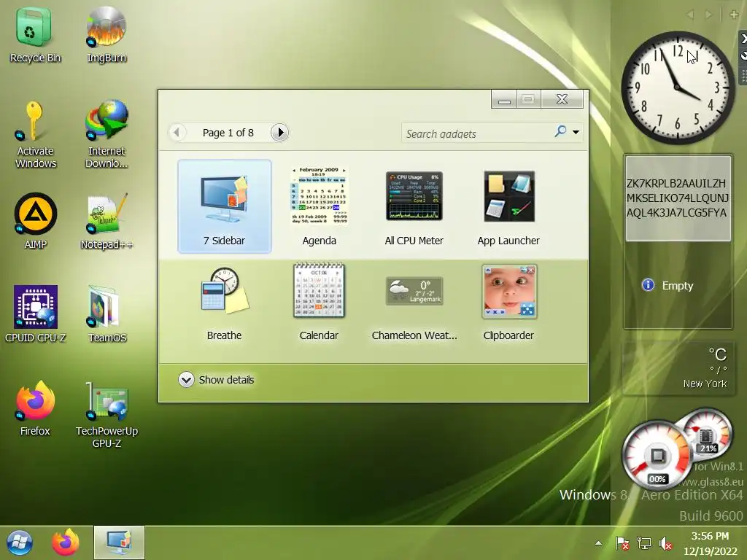This screenshot has width=747, height=560.
Task: Select the Notepad++ desktop icon
Action: 107,222
